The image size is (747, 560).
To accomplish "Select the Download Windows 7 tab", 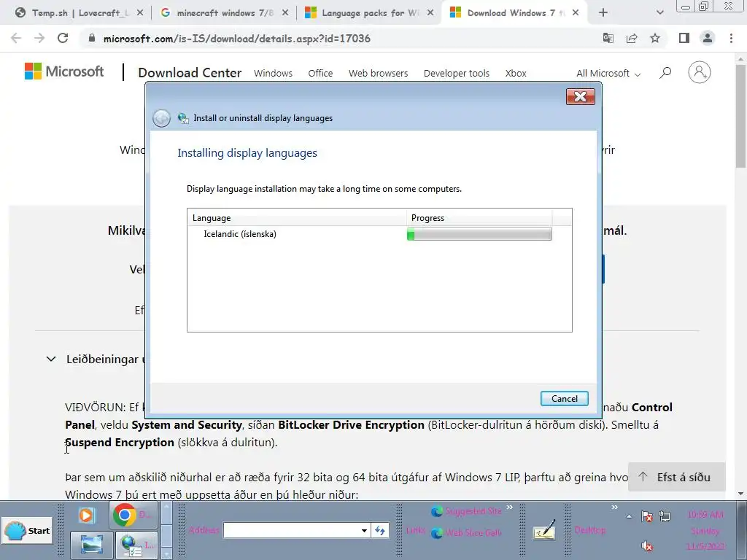I will coord(514,13).
